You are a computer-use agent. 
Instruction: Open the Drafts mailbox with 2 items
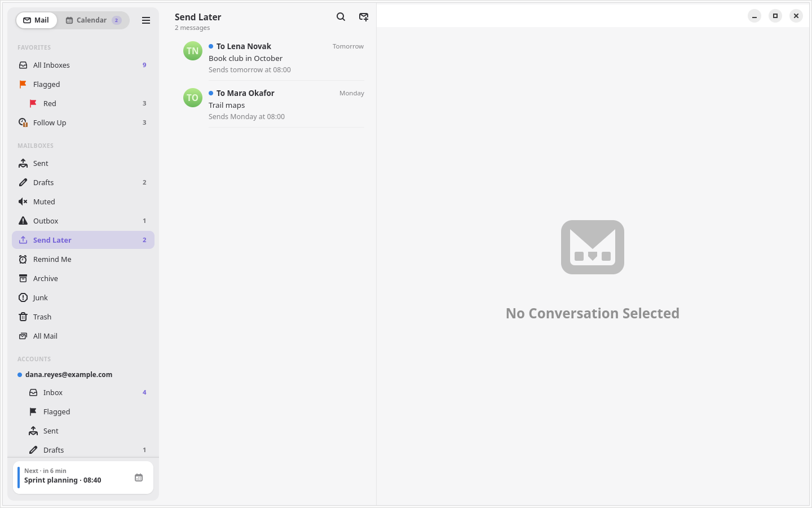(x=83, y=182)
